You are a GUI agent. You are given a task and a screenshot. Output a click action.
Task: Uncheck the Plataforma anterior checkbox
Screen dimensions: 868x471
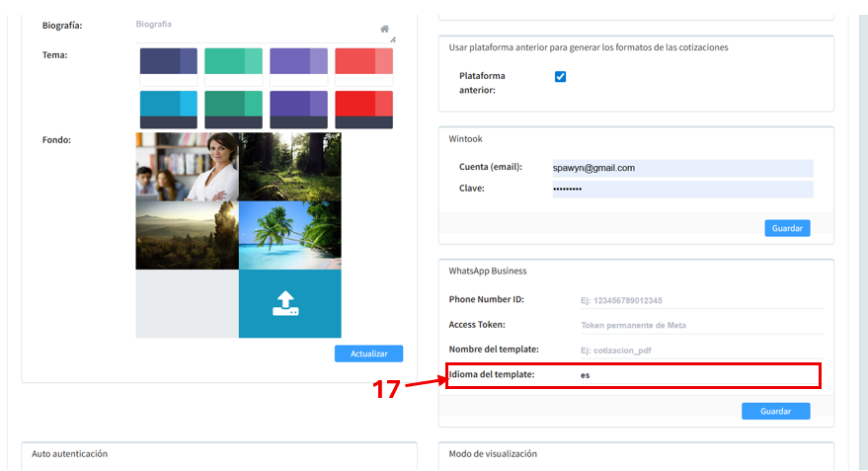point(561,76)
